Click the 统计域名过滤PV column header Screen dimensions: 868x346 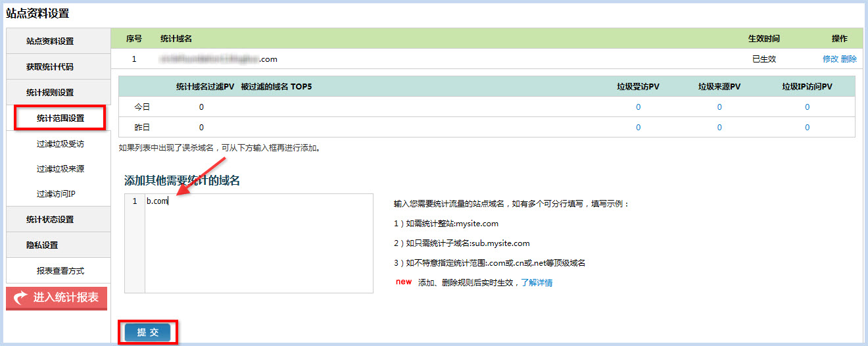(205, 86)
